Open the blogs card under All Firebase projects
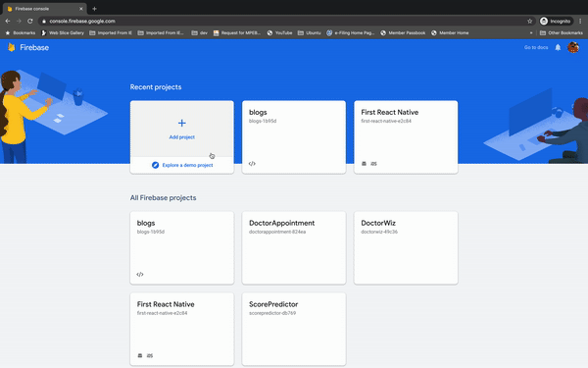The image size is (588, 368). [182, 248]
